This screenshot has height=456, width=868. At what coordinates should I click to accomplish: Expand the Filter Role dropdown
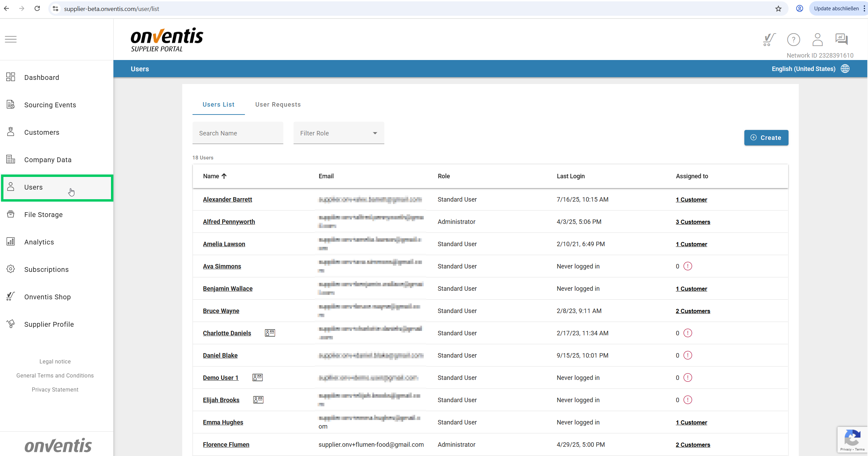coord(338,133)
